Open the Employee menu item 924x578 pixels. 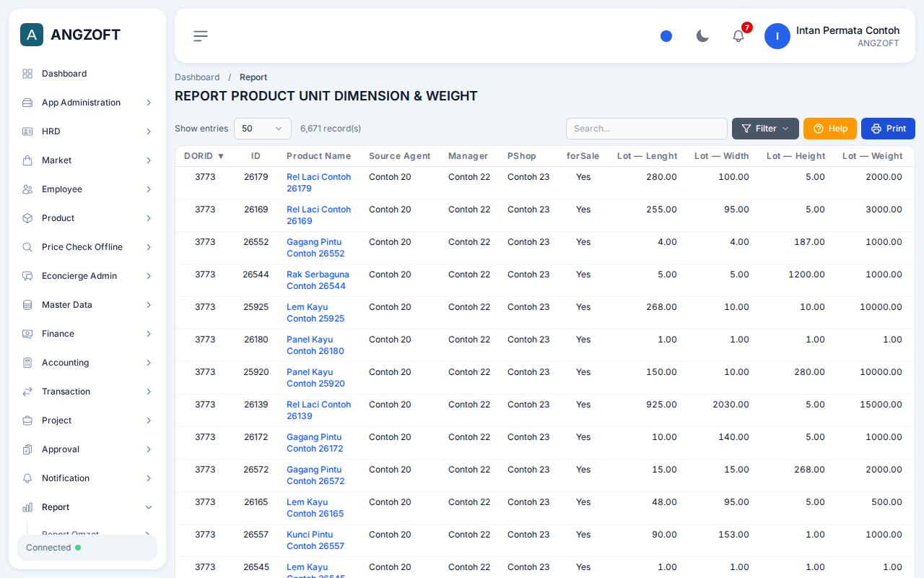(x=87, y=189)
